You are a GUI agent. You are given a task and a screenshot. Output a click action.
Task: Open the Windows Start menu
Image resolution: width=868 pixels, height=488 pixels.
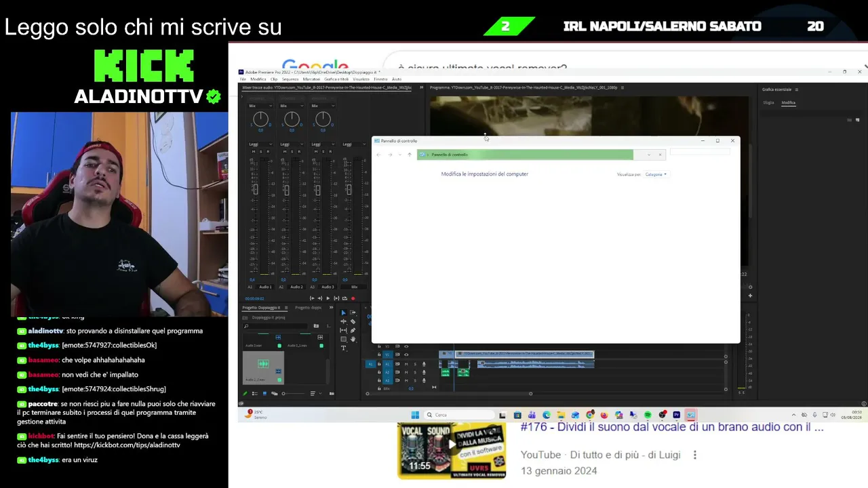415,415
